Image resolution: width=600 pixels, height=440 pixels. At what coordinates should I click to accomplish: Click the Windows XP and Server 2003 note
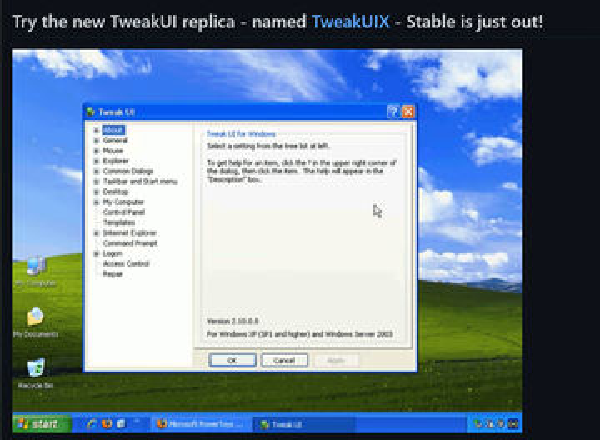[300, 334]
